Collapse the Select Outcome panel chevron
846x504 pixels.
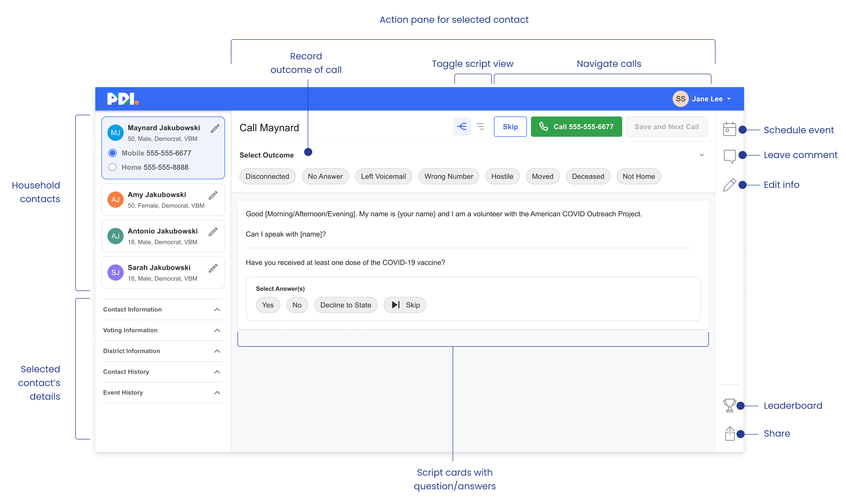coord(701,155)
